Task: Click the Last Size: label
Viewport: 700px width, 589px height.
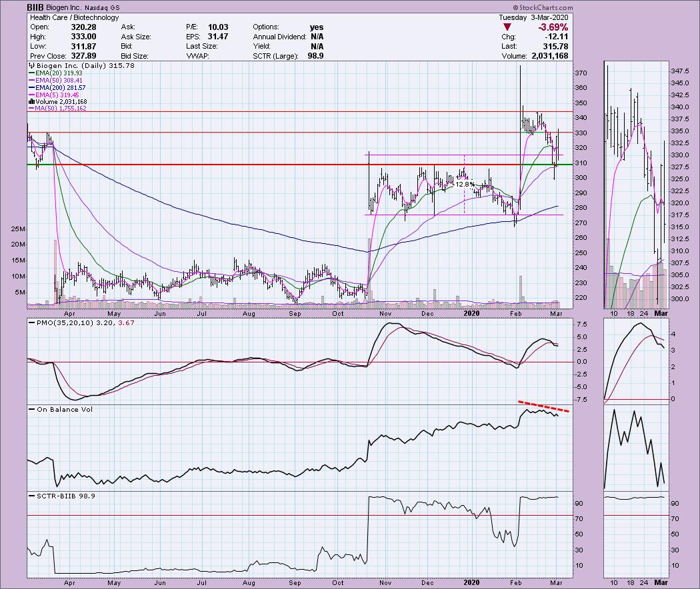Action: coord(202,47)
